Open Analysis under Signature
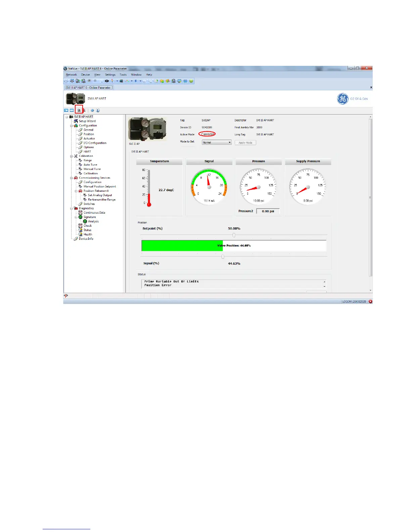Viewport: 411px width, 532px height. coord(93,221)
